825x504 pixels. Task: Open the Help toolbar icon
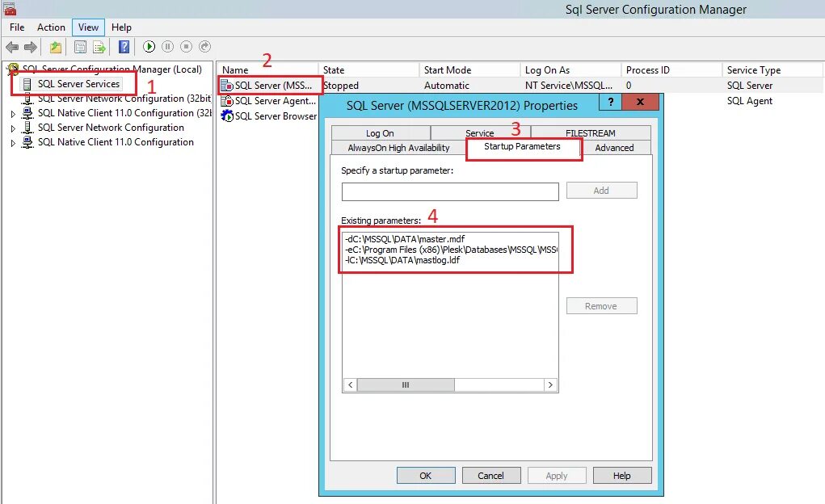coord(124,47)
